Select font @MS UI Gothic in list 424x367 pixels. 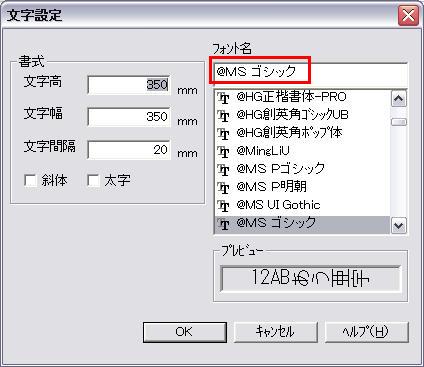303,205
